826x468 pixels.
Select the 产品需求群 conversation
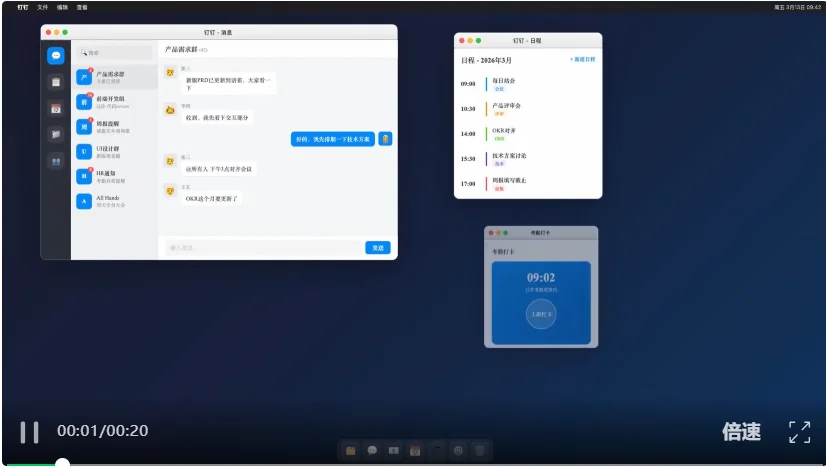[114, 76]
